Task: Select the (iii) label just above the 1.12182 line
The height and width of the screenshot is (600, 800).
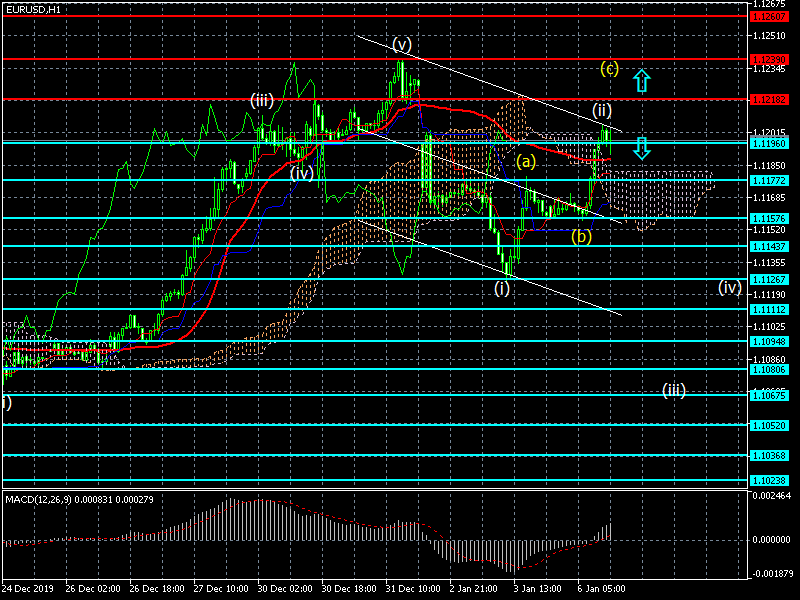Action: pos(262,100)
